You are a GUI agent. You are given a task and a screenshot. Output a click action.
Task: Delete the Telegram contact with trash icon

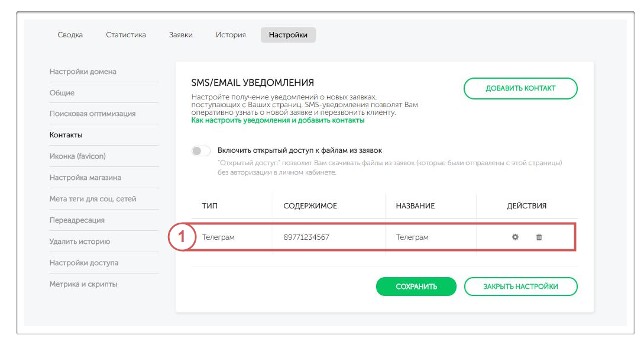(x=539, y=237)
